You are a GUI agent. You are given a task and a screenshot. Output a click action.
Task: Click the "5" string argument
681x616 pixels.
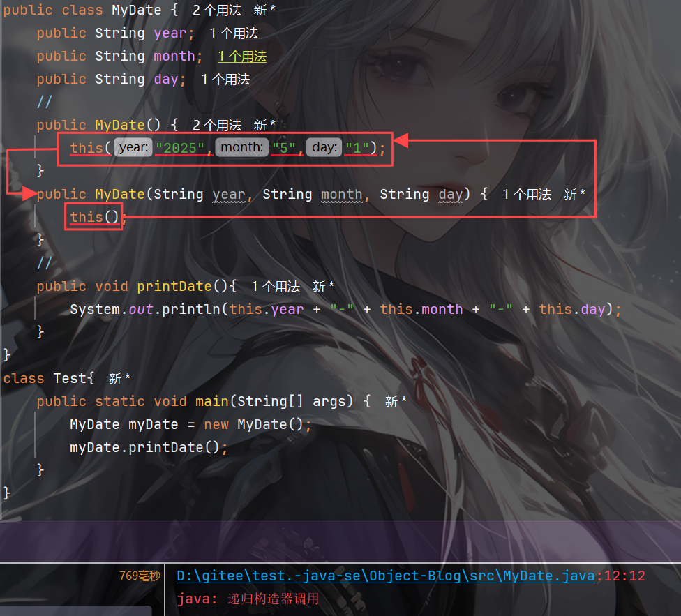tap(284, 148)
